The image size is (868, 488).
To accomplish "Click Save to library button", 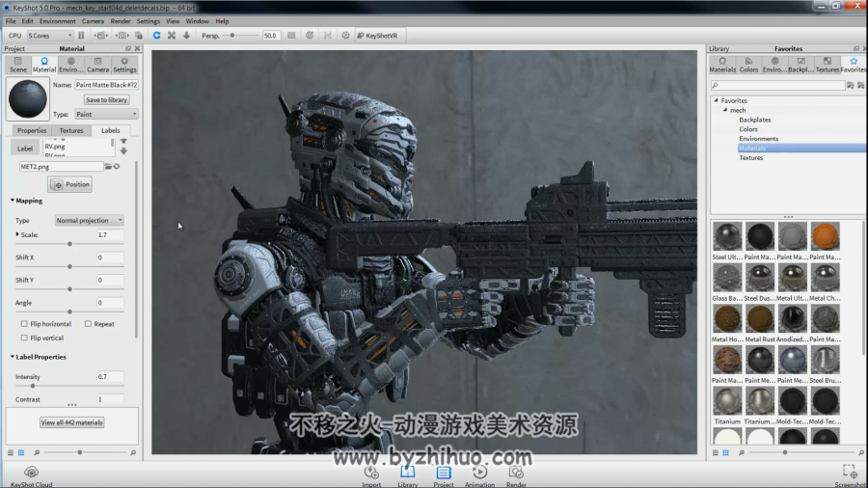I will point(106,99).
